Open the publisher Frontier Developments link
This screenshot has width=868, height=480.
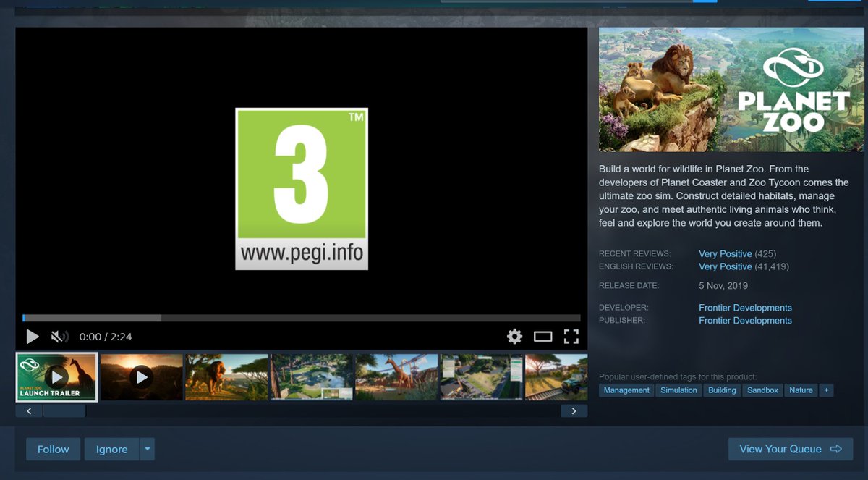pyautogui.click(x=745, y=321)
